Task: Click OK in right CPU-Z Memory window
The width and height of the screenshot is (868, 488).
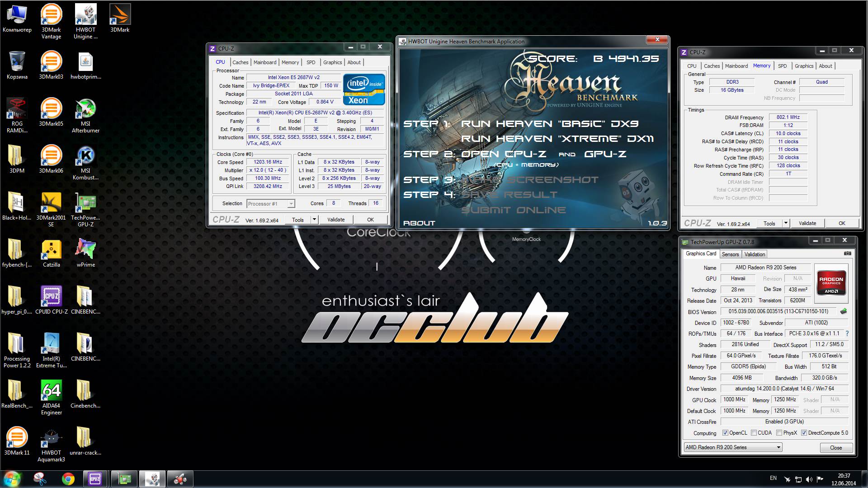Action: point(842,223)
